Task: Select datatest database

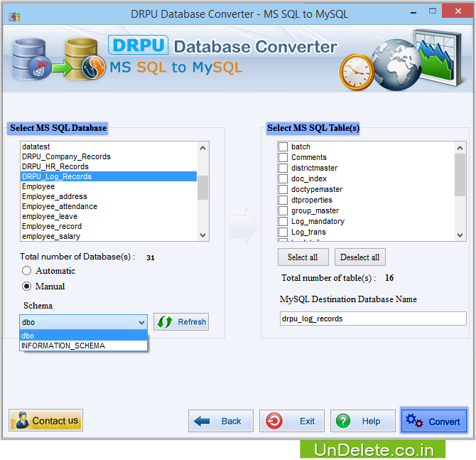Action: 109,146
